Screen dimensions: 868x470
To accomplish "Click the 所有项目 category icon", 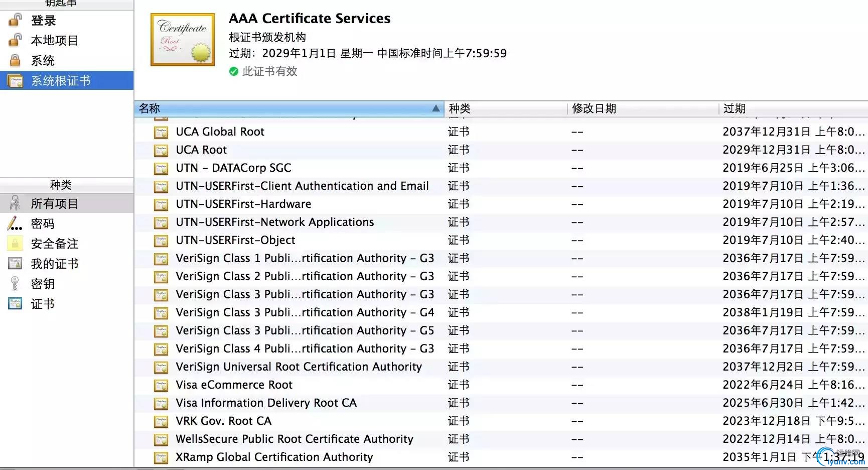I will (15, 203).
